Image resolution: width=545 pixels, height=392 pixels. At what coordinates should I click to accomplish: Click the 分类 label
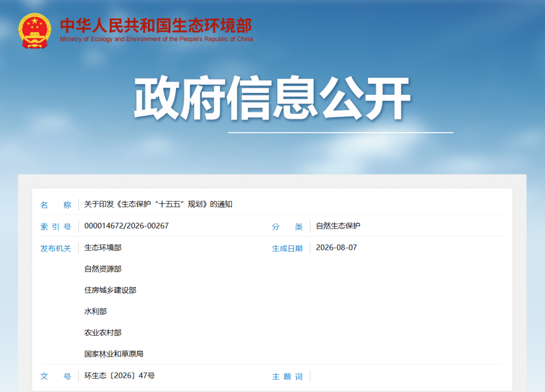click(287, 227)
